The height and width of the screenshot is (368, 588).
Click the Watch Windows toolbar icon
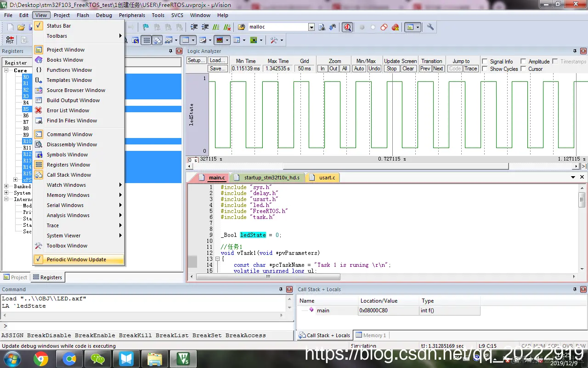click(x=169, y=40)
